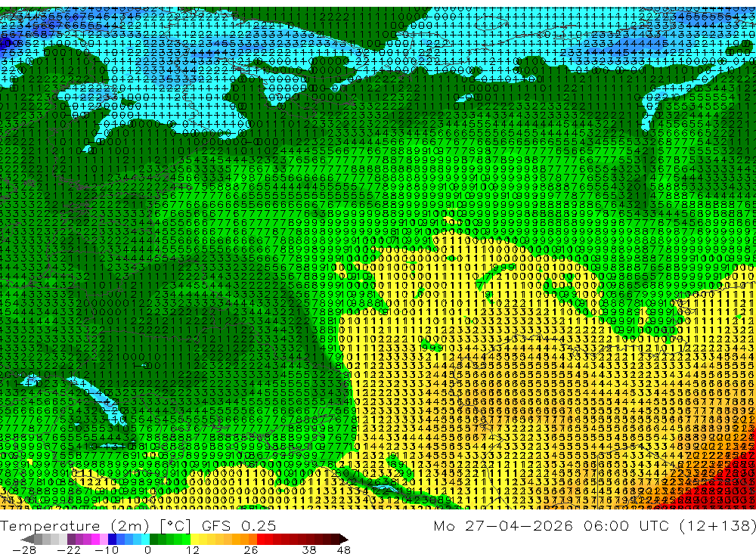The height and width of the screenshot is (554, 756).
Task: Click the '-10' legend value
Action: 106,549
